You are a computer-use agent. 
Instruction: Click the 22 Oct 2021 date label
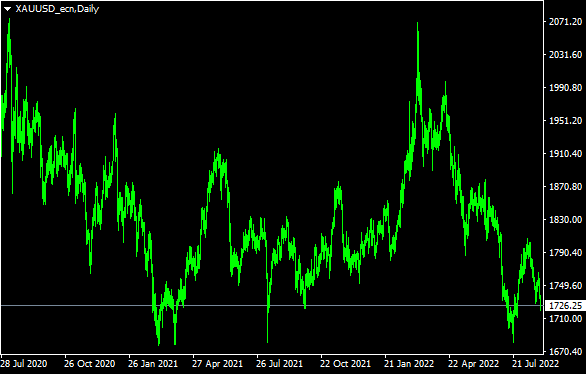345,364
